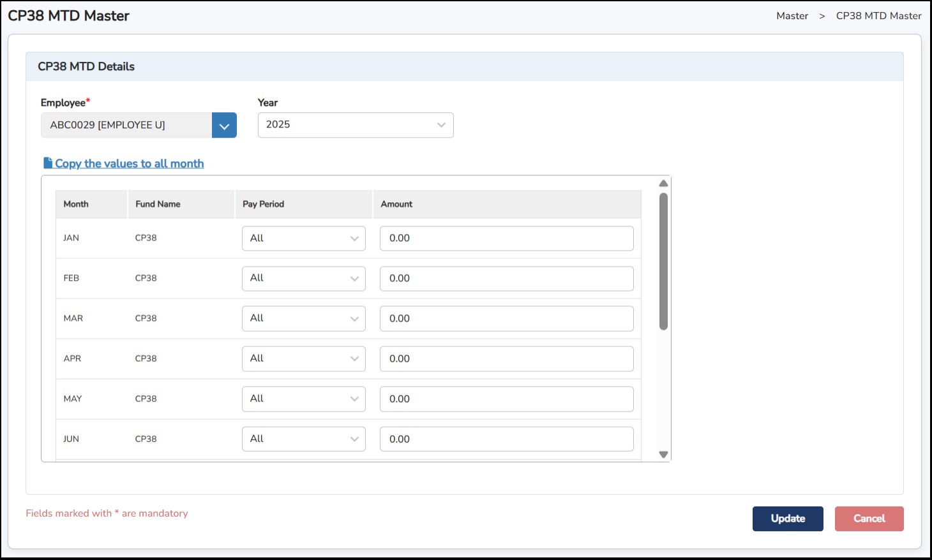Image resolution: width=932 pixels, height=560 pixels.
Task: Focus the JAN Amount input field
Action: [x=506, y=239]
